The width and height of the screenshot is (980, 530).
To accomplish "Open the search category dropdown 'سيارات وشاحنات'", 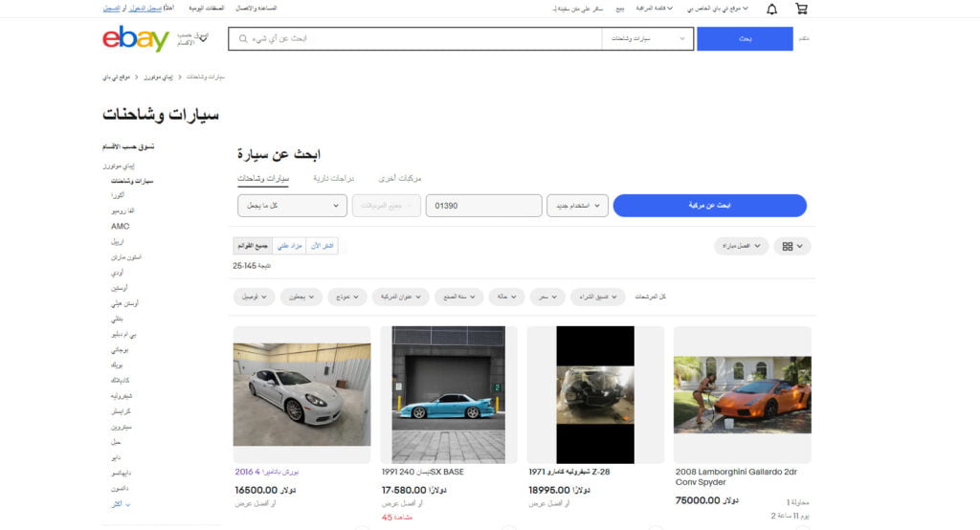I will [647, 39].
